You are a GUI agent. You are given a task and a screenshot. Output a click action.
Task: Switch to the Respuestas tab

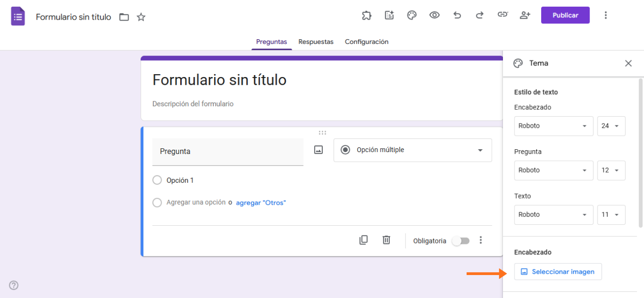tap(316, 42)
